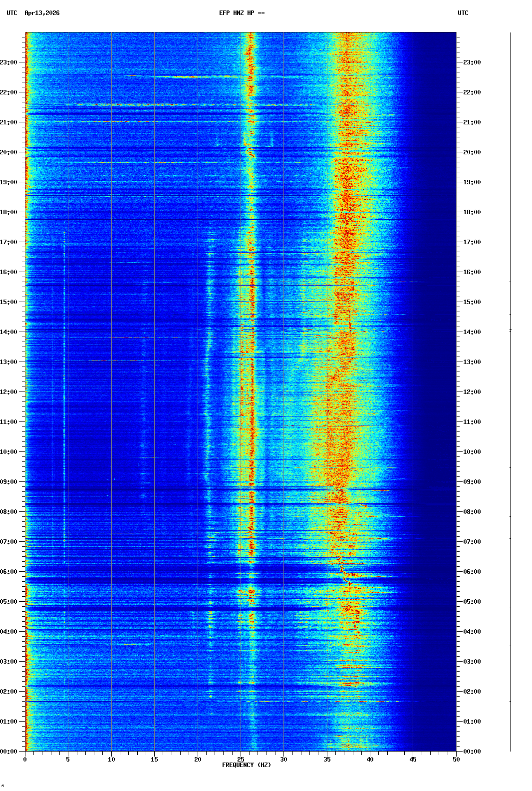Click the FREQUENCY (HZ) axis label
532x791 pixels.
247,765
